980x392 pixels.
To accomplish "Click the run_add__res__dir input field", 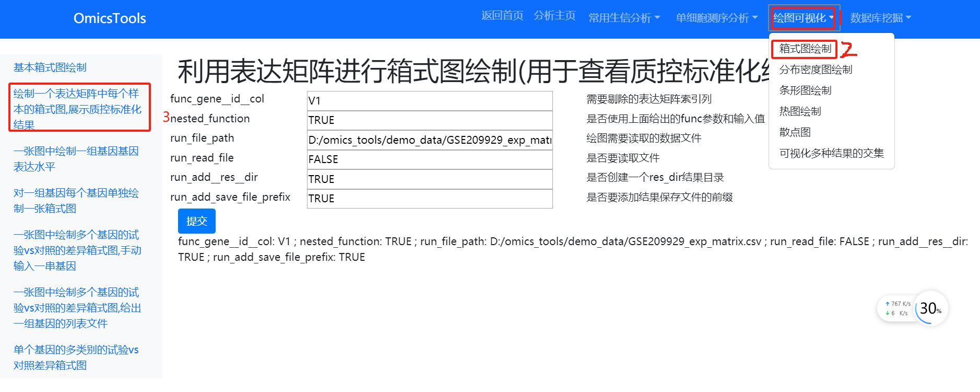I will coord(430,179).
